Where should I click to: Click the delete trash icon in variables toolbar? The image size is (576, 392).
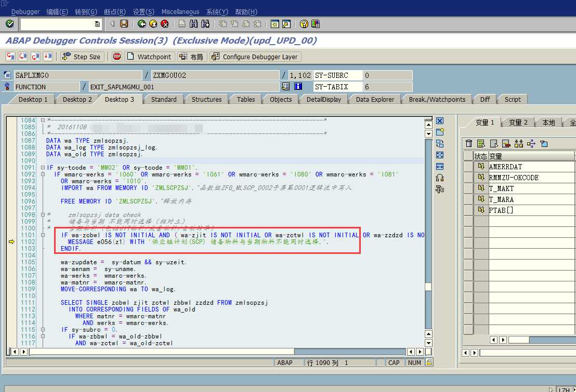[469, 143]
